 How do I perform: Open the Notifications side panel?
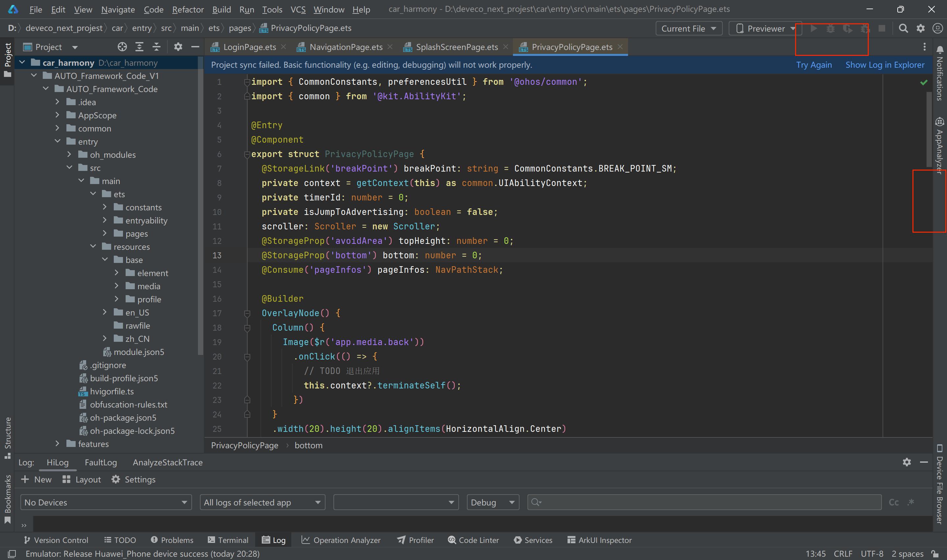(939, 73)
